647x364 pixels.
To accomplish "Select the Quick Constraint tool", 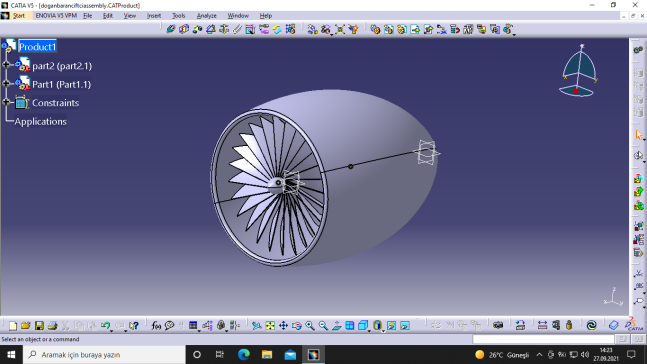I will 250,29.
